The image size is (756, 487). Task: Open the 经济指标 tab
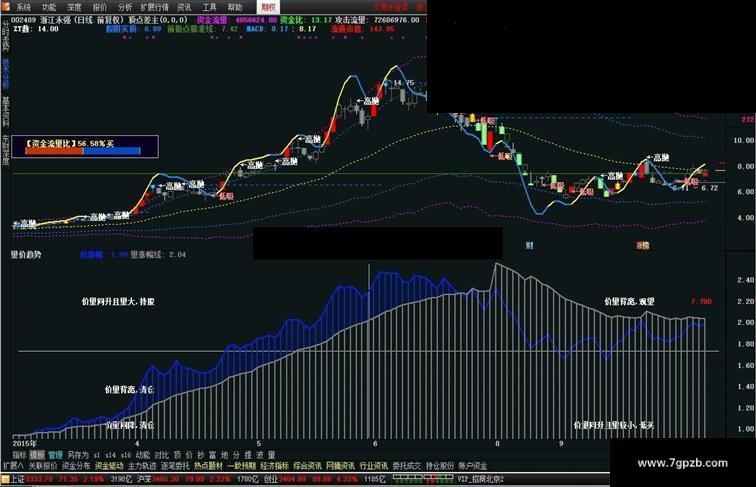click(x=274, y=466)
